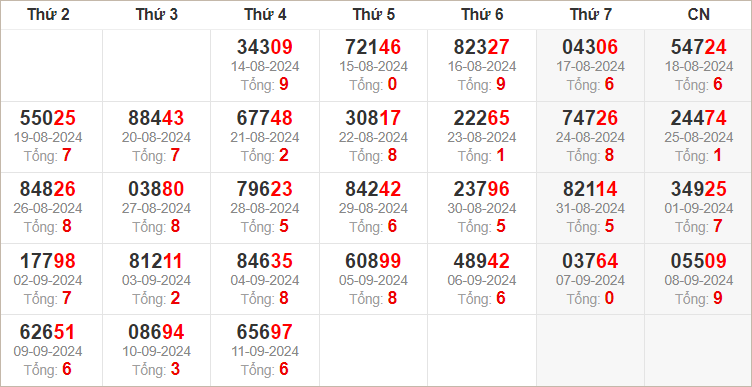Select the Thứ 2 column header
This screenshot has width=752, height=387.
click(48, 15)
